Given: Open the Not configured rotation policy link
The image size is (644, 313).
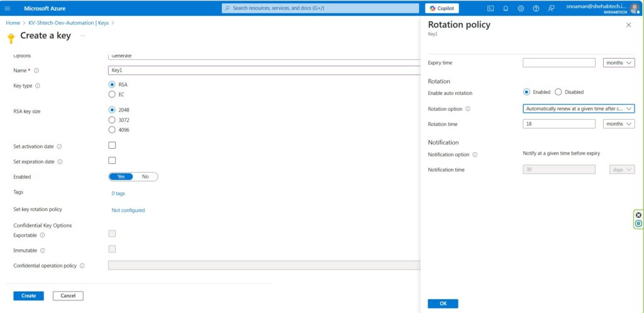Looking at the screenshot, I should point(128,210).
